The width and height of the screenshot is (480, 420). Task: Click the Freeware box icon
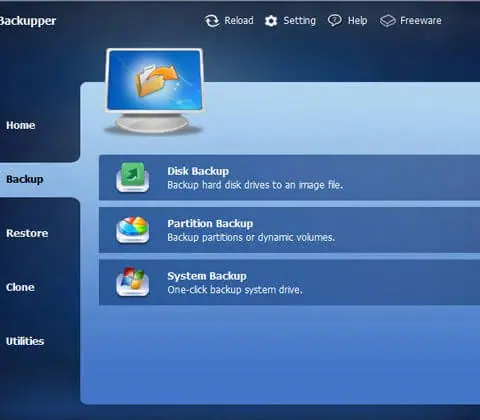click(x=388, y=21)
